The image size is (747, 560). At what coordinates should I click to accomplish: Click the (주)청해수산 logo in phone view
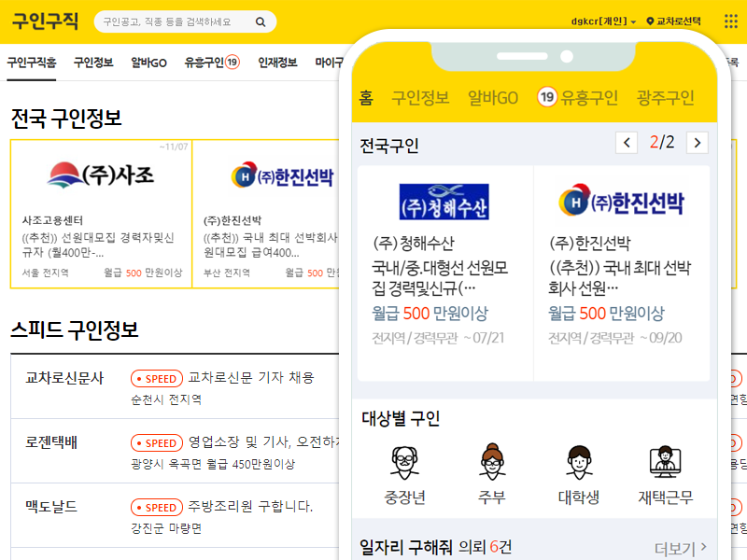coord(444,202)
